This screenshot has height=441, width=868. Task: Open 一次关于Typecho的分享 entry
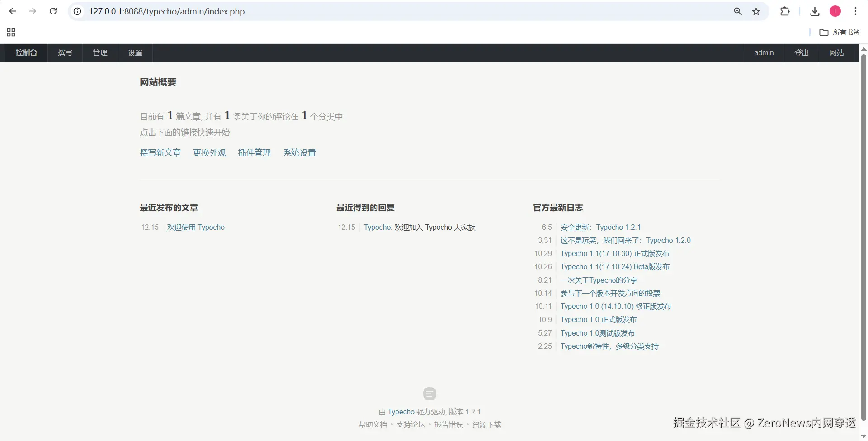click(x=599, y=280)
